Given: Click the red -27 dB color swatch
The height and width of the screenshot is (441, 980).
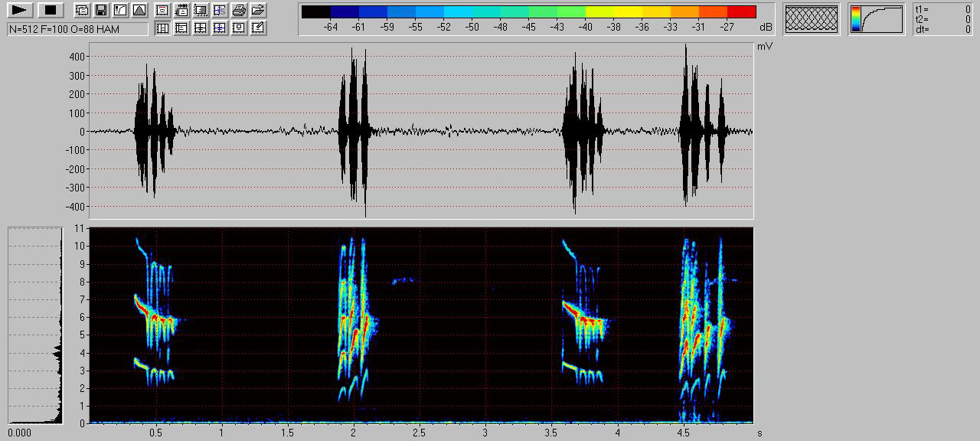Looking at the screenshot, I should (741, 12).
